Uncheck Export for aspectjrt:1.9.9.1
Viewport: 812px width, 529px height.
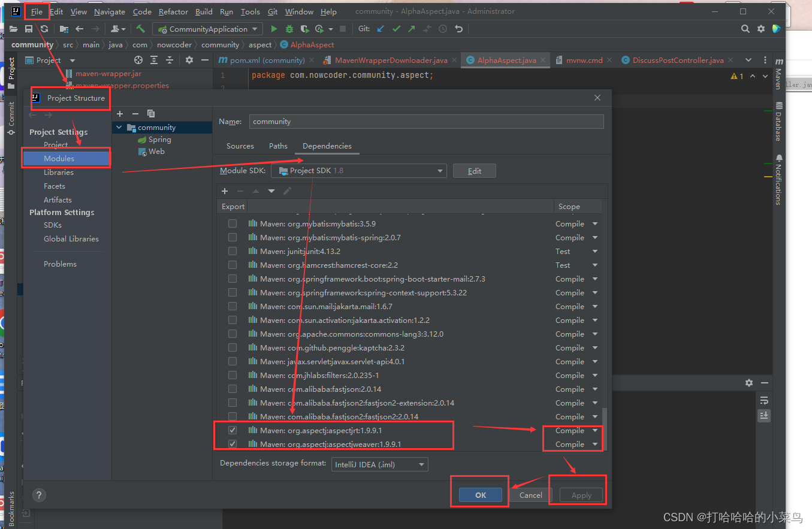point(233,430)
